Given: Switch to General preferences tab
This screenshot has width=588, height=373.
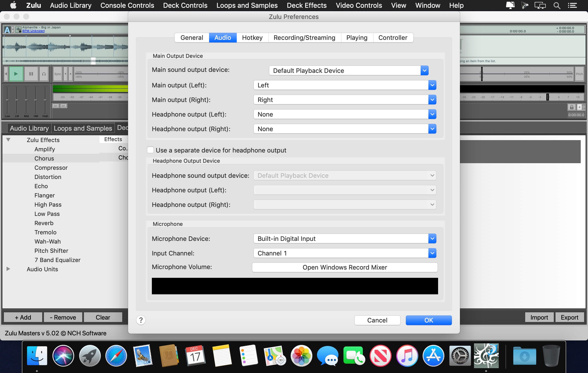Looking at the screenshot, I should tap(192, 38).
